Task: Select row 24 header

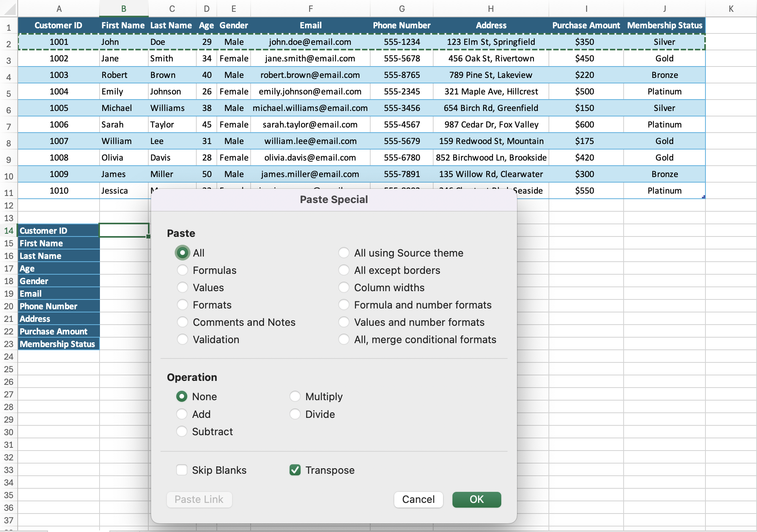Action: click(x=9, y=357)
